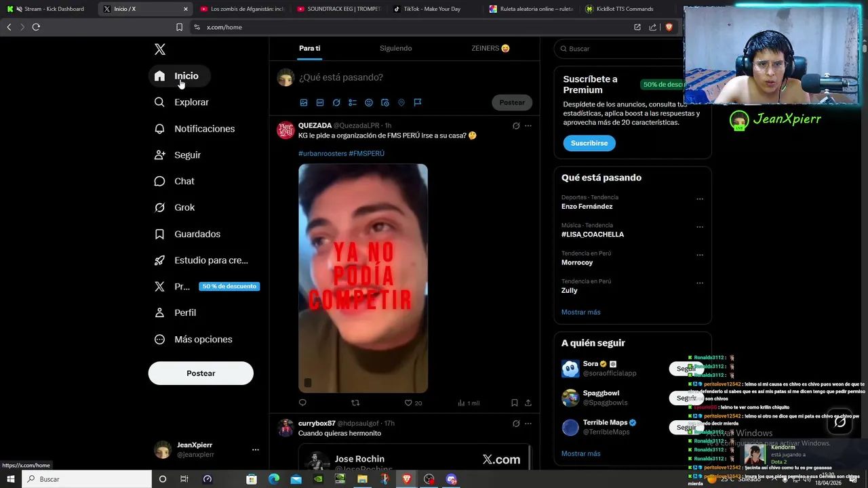This screenshot has width=868, height=488.
Task: Open the #FMSPERÚ hashtag link
Action: tap(367, 154)
